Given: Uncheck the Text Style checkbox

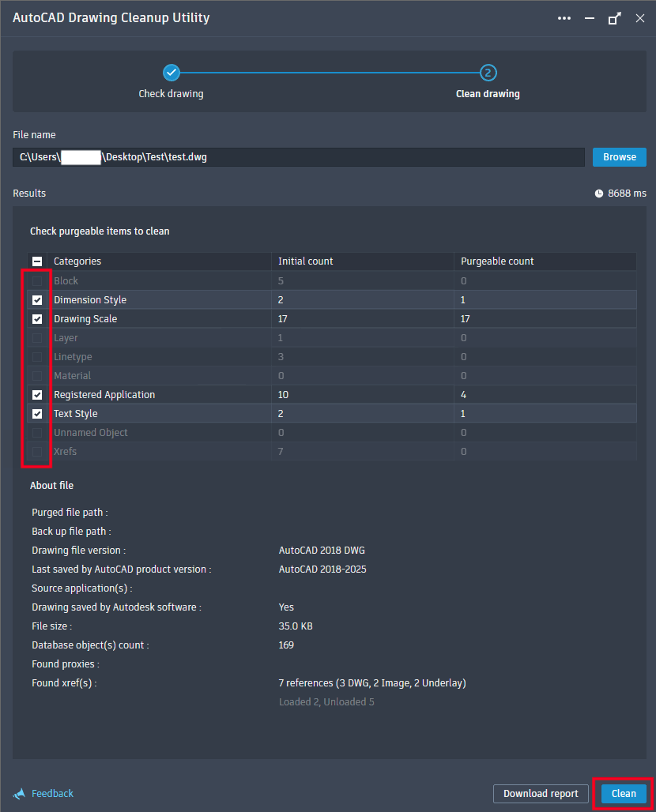Looking at the screenshot, I should tap(37, 414).
